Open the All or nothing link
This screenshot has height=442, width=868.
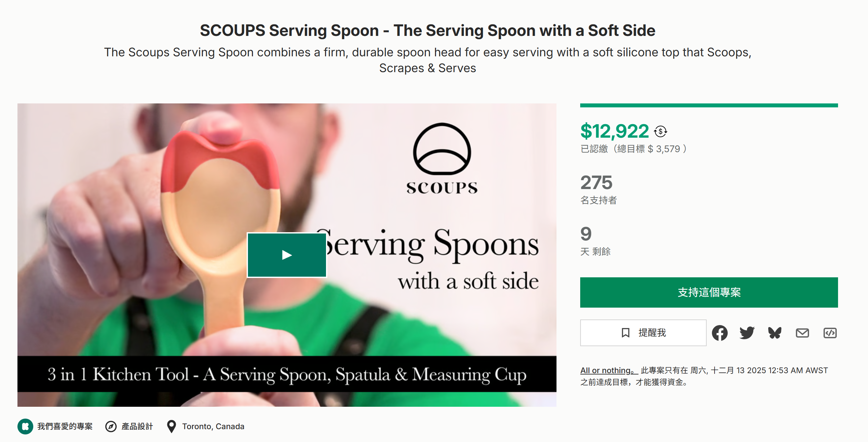click(x=608, y=370)
